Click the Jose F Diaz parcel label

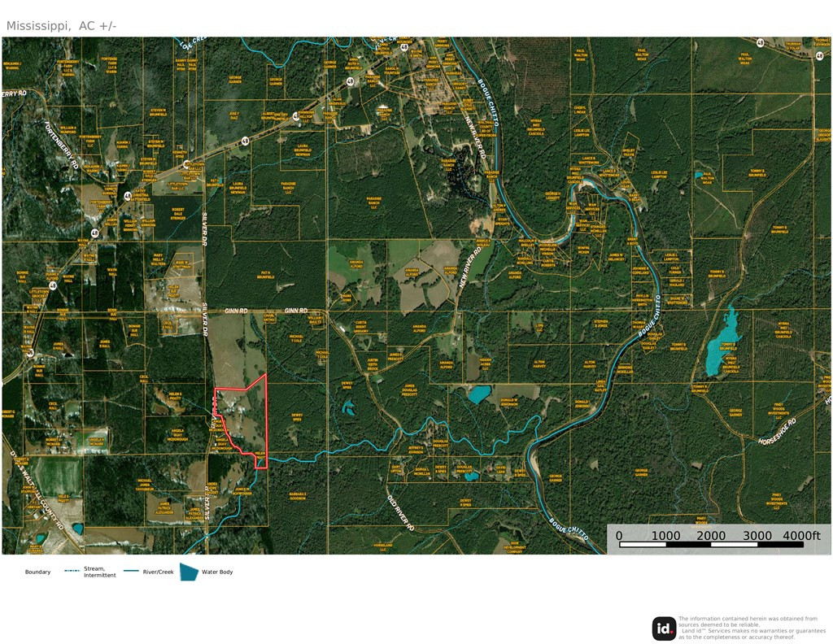233,115
